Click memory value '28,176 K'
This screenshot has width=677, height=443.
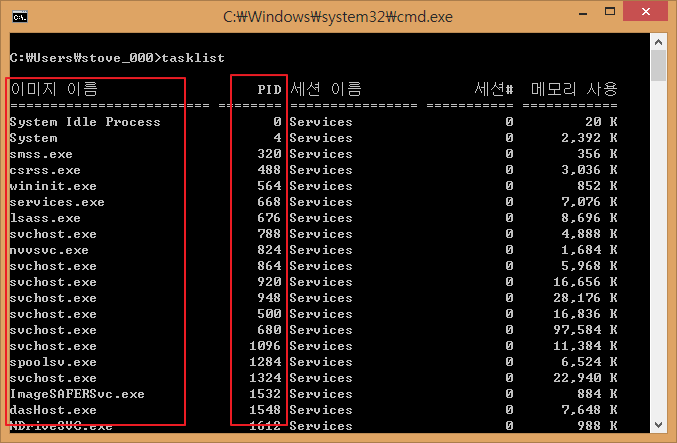point(585,298)
